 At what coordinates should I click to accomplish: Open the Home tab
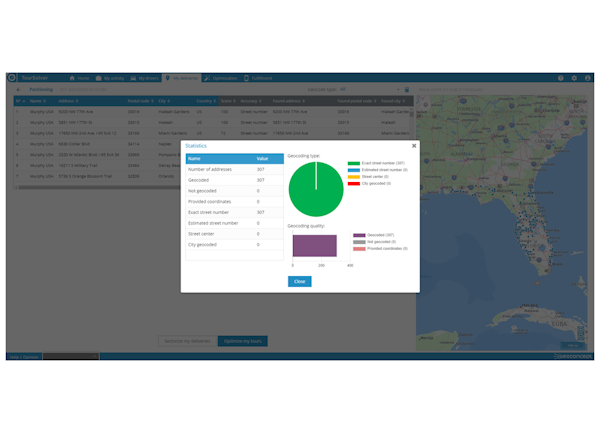pyautogui.click(x=81, y=77)
